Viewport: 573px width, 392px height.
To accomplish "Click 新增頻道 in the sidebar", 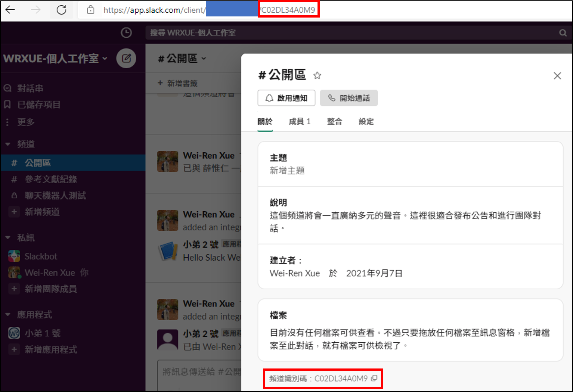I will coord(42,212).
